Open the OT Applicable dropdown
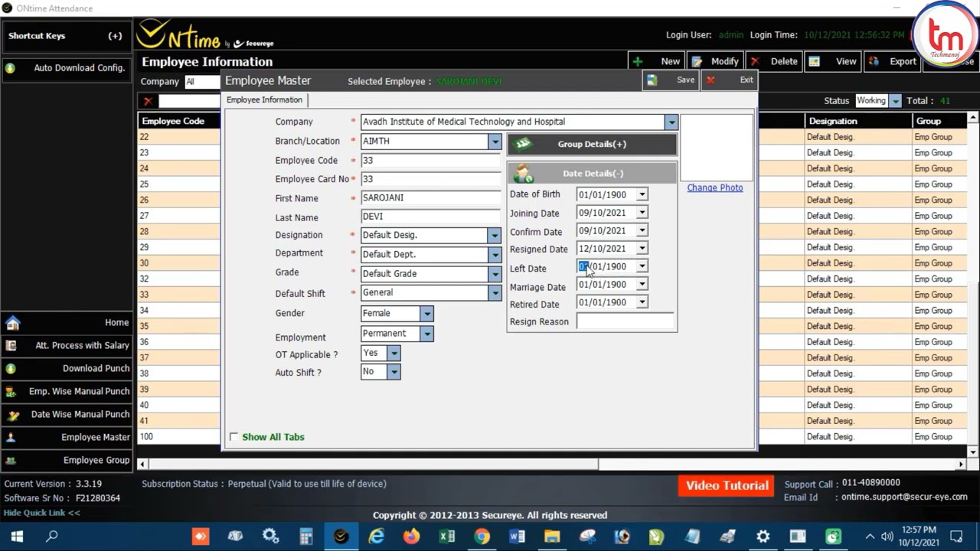 click(394, 354)
